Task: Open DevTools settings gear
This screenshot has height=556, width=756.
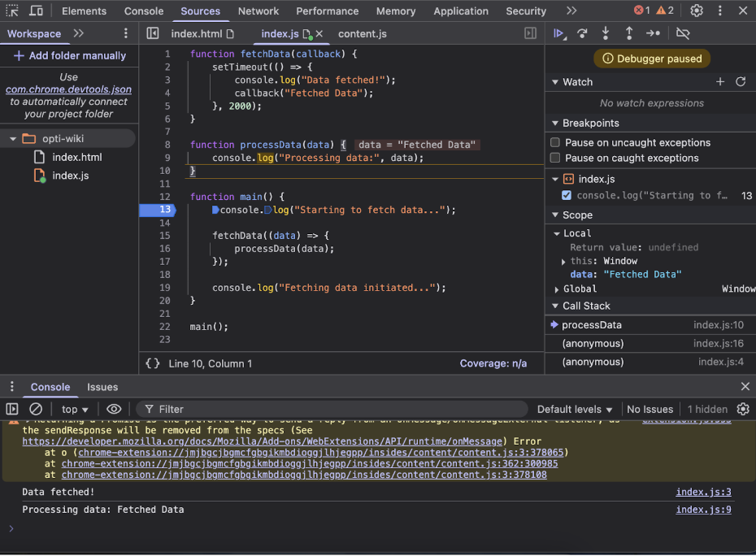Action: (697, 11)
